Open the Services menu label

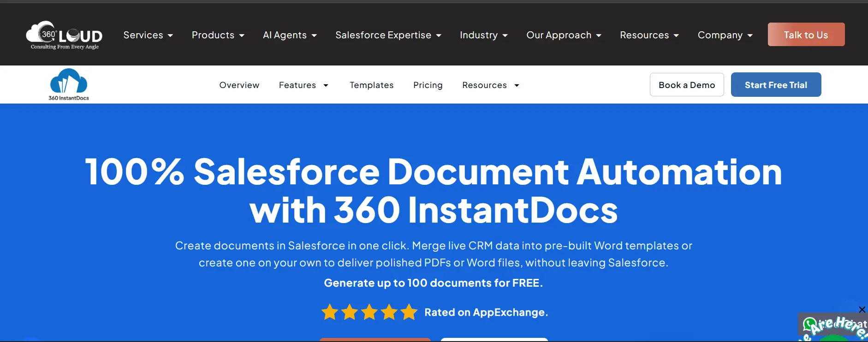(x=143, y=35)
